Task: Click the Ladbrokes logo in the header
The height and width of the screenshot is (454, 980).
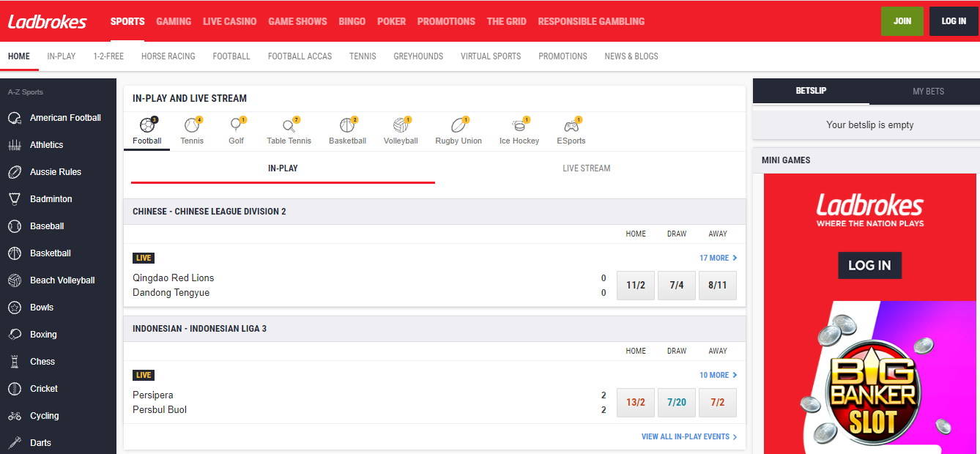Action: [x=48, y=21]
